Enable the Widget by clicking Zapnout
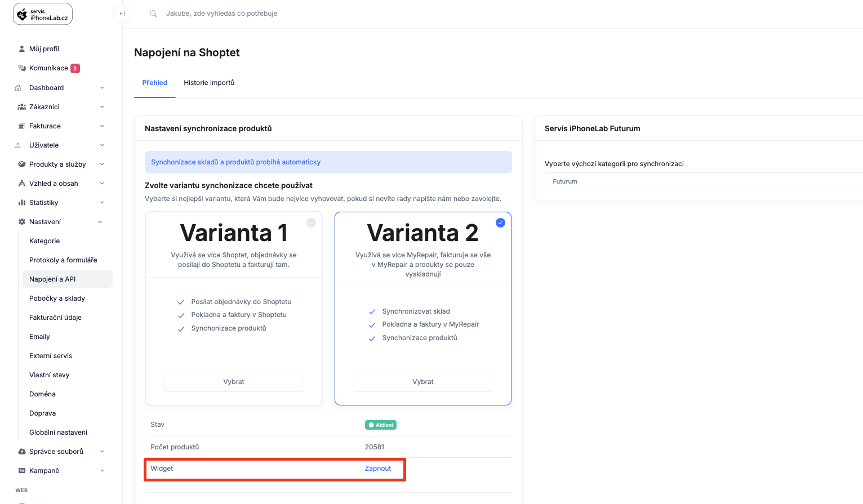This screenshot has height=504, width=863. click(x=378, y=468)
